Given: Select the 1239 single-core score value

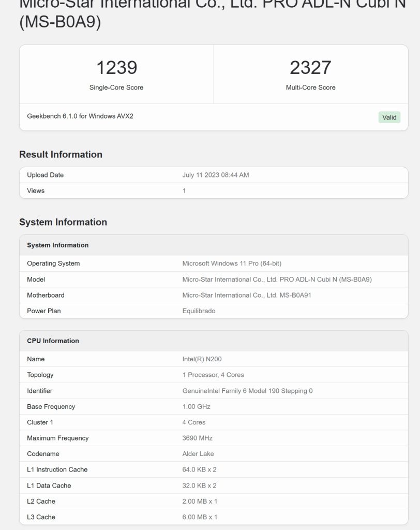Looking at the screenshot, I should (x=116, y=68).
